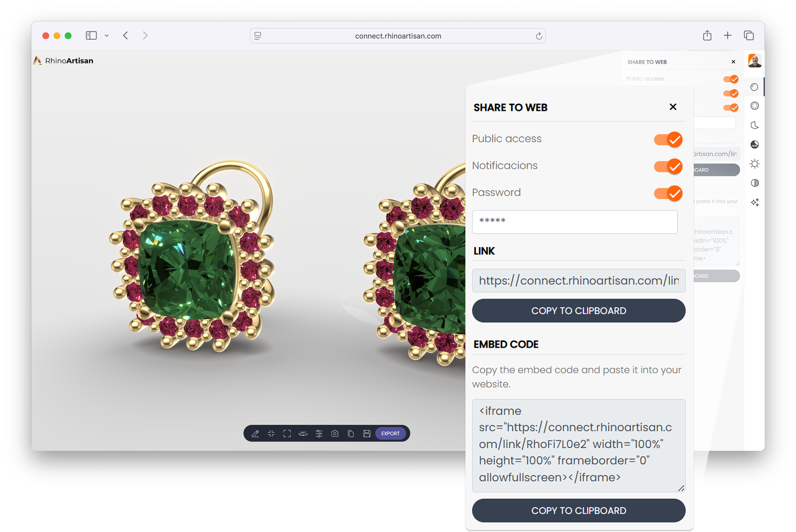Viewport: 796px width, 532px height.
Task: Toggle the Safari sidebar icon
Action: [91, 35]
